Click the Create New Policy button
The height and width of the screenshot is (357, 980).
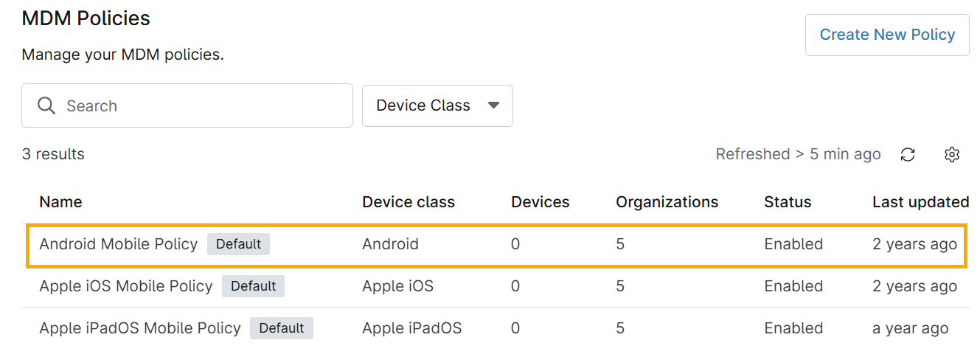pos(886,35)
